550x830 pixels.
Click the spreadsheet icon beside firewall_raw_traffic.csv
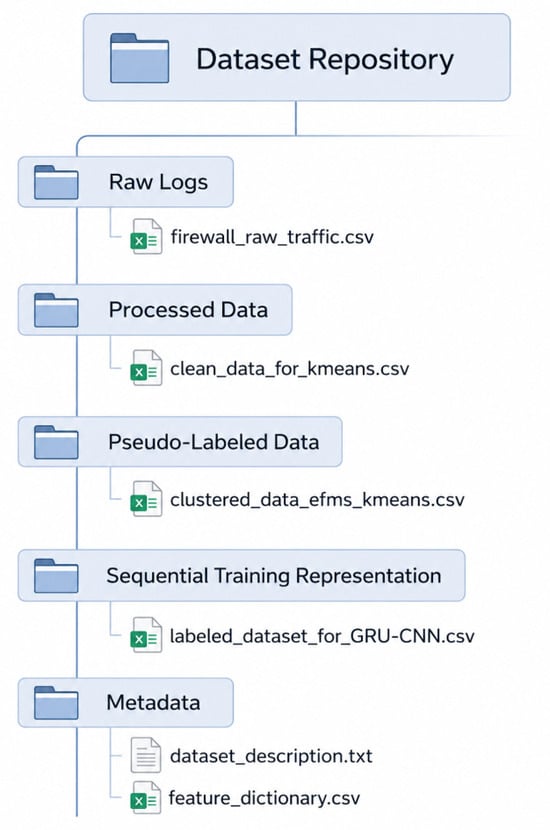tap(146, 237)
